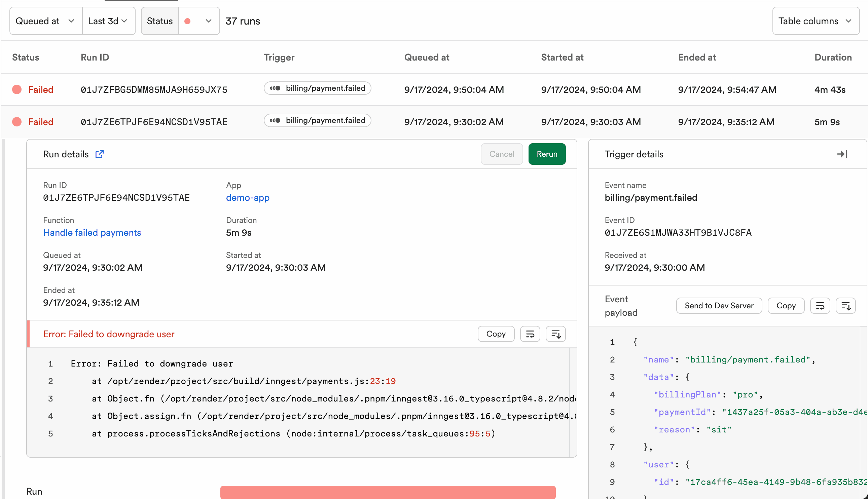Click the sort ascending icon for event payload
868x499 pixels.
(x=846, y=306)
